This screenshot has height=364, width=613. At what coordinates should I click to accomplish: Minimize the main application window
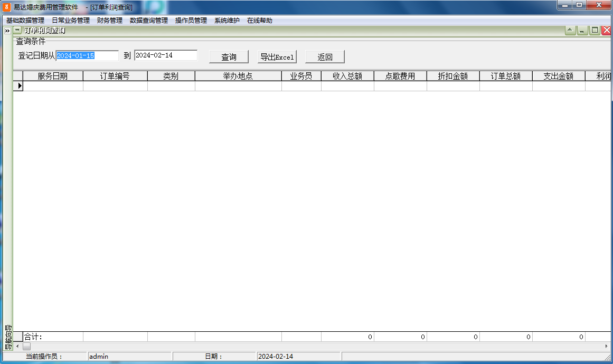coord(565,5)
